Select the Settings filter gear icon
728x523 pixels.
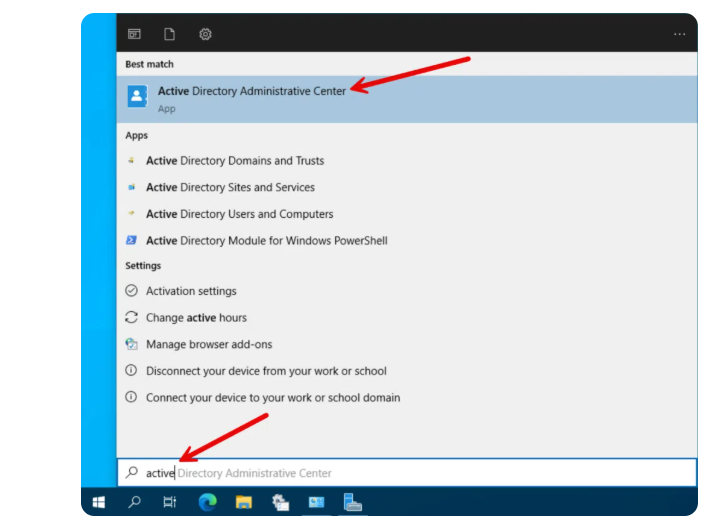pyautogui.click(x=205, y=34)
